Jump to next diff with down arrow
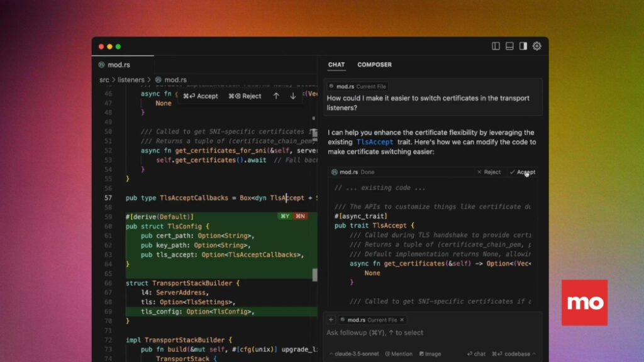Viewport: 644px width, 362px height. tap(292, 96)
